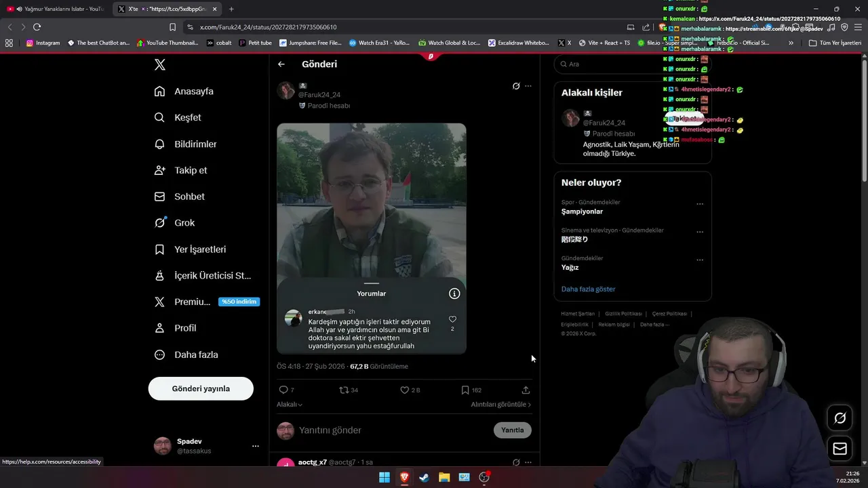Image resolution: width=868 pixels, height=488 pixels.
Task: Open Gizlilik Politikası footer link
Action: [623, 314]
